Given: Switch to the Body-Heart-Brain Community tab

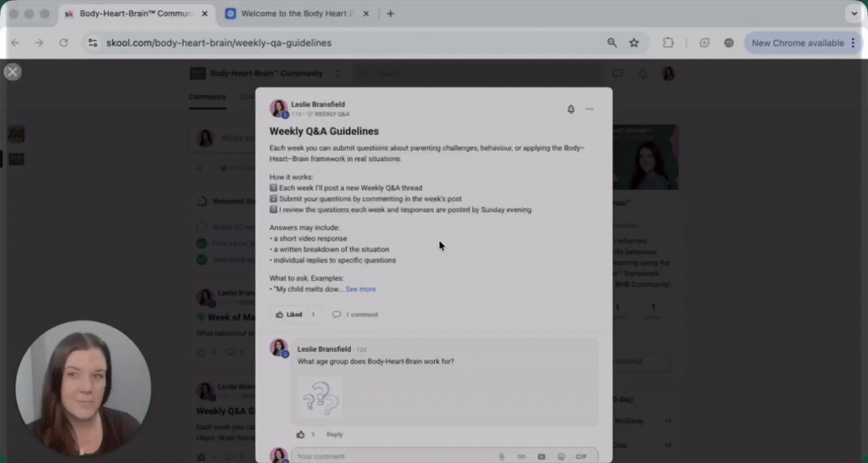Looking at the screenshot, I should [136, 14].
